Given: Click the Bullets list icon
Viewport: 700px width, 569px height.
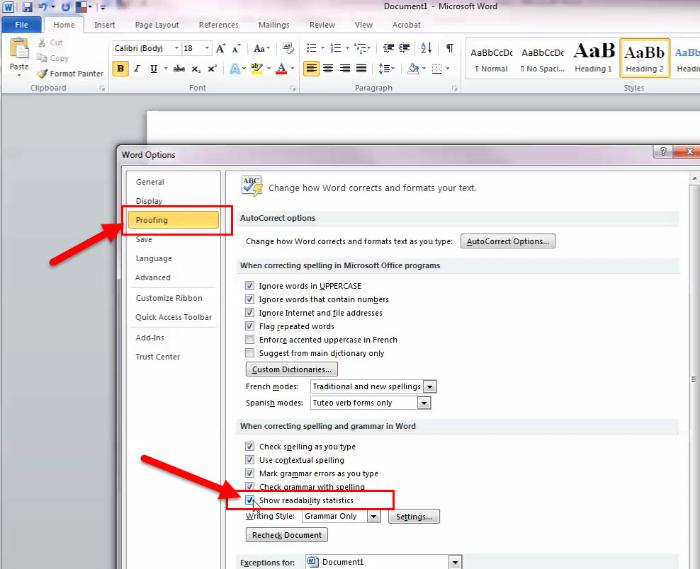Looking at the screenshot, I should (311, 48).
